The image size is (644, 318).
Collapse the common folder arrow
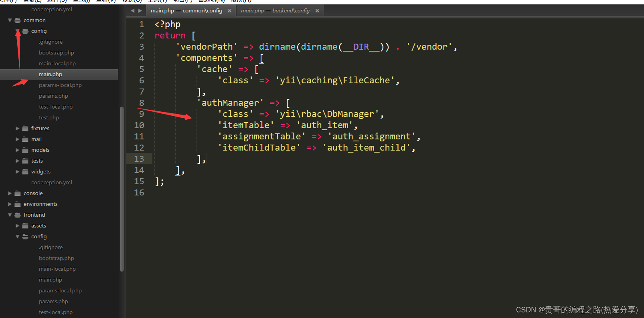pyautogui.click(x=10, y=20)
